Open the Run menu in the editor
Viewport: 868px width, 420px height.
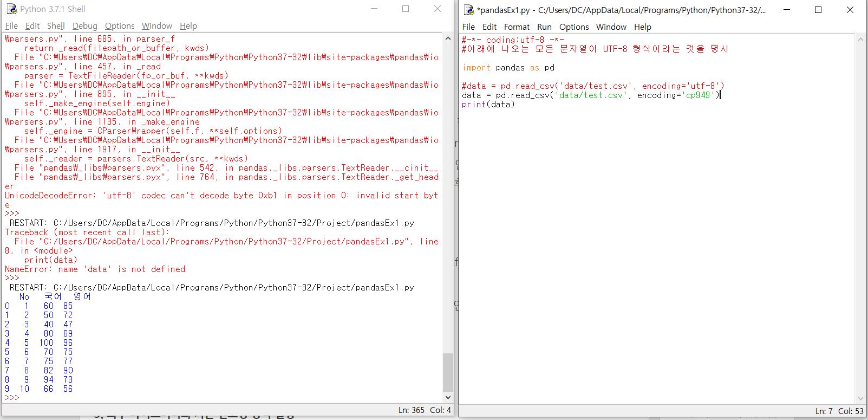(544, 27)
